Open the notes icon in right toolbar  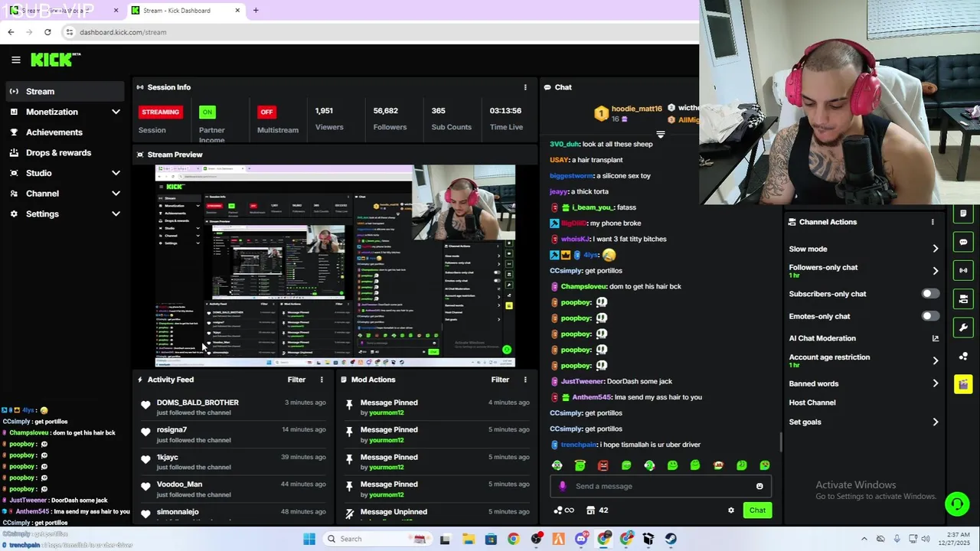pyautogui.click(x=963, y=214)
